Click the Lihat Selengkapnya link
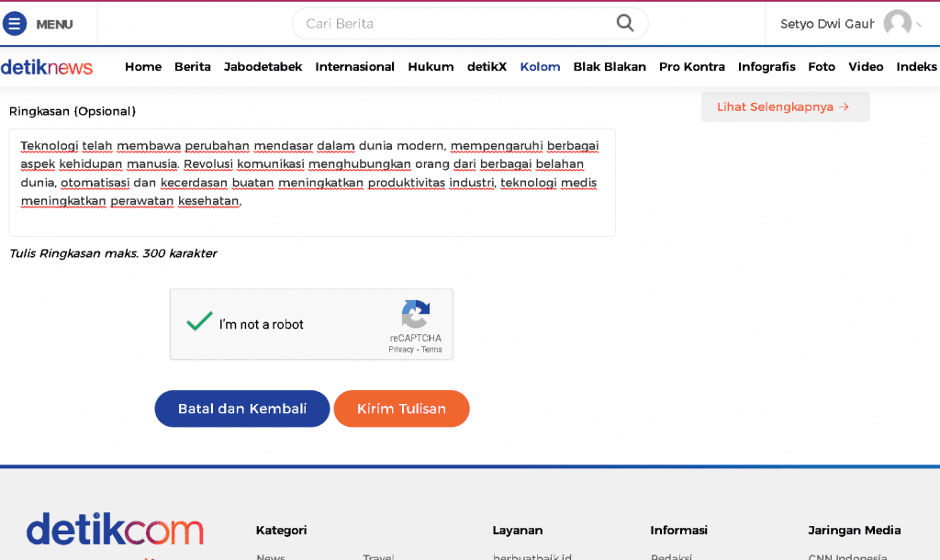Viewport: 940px width, 560px height. click(x=785, y=106)
